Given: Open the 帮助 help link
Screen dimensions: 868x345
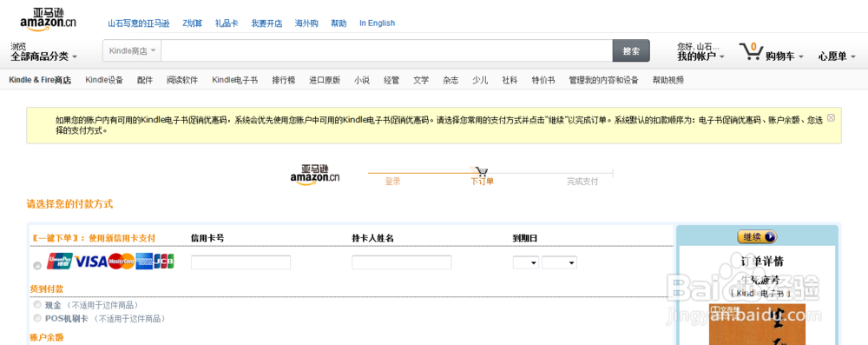Looking at the screenshot, I should [x=339, y=23].
